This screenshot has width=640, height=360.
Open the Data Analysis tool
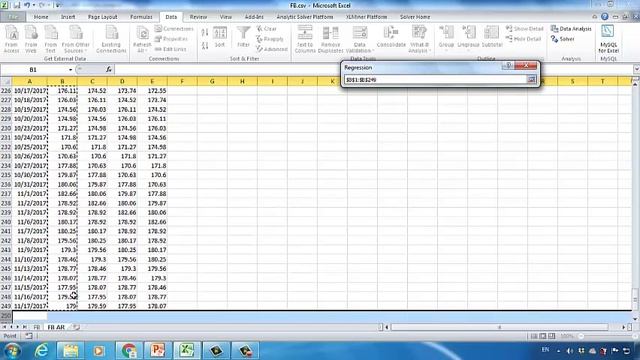[x=571, y=29]
